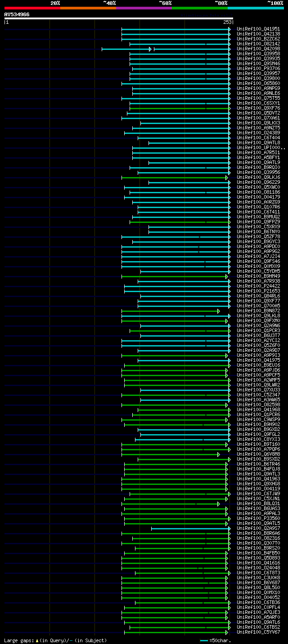This screenshot has width=288, height=644.
Task: Select the UniRef100_Q9LKX3 label
Action: (258, 123)
